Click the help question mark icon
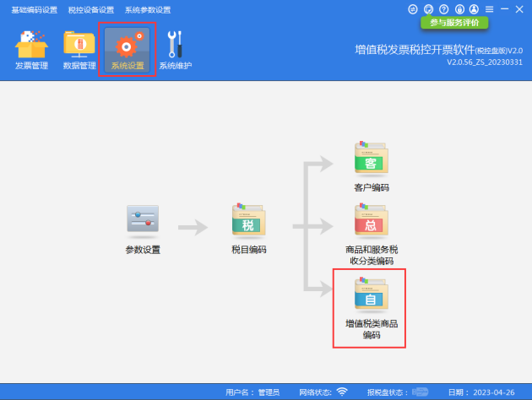The height and width of the screenshot is (400, 532). point(444,9)
